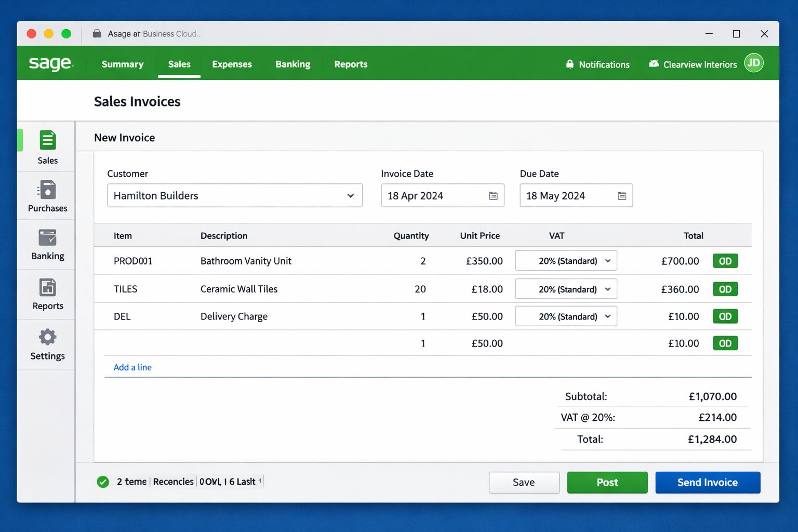Open the Reports tab in top navigation

[x=351, y=64]
